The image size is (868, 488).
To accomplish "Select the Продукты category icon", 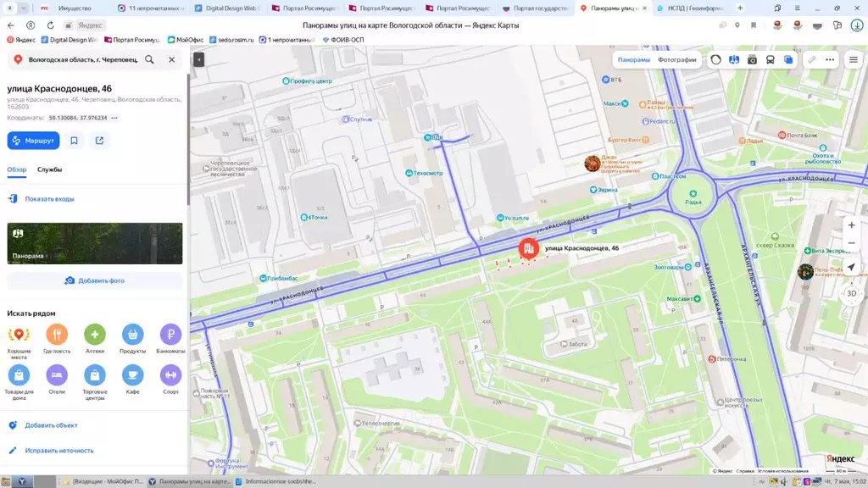I will pyautogui.click(x=133, y=334).
